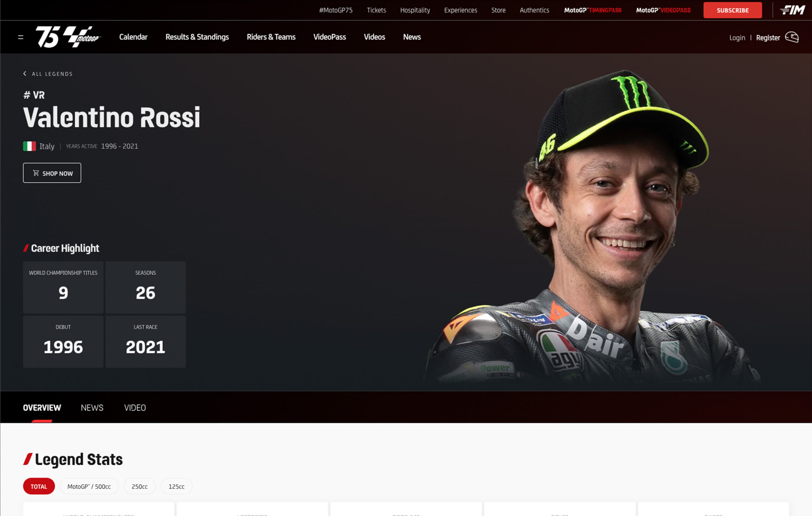Viewport: 812px width, 516px height.
Task: Open the Results & Standings menu
Action: tap(197, 37)
